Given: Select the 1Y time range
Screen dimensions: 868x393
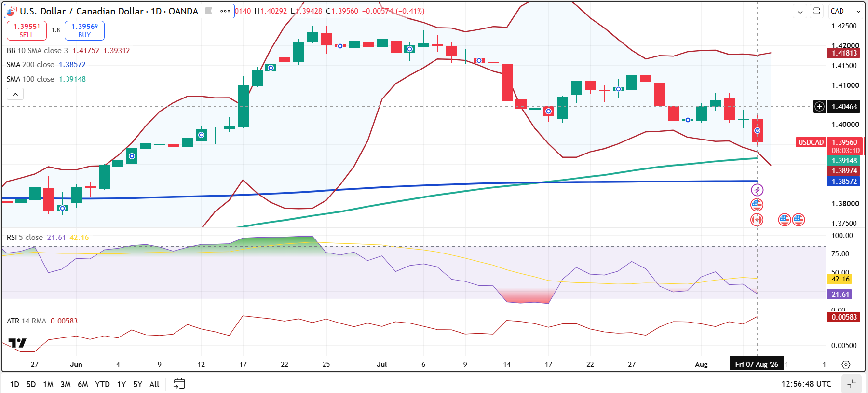Looking at the screenshot, I should [x=121, y=384].
